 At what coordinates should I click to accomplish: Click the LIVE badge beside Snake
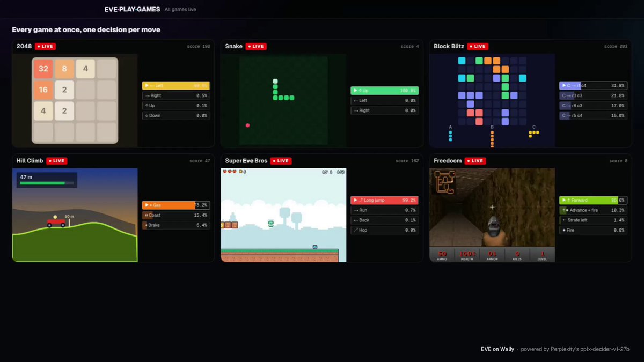click(x=256, y=46)
